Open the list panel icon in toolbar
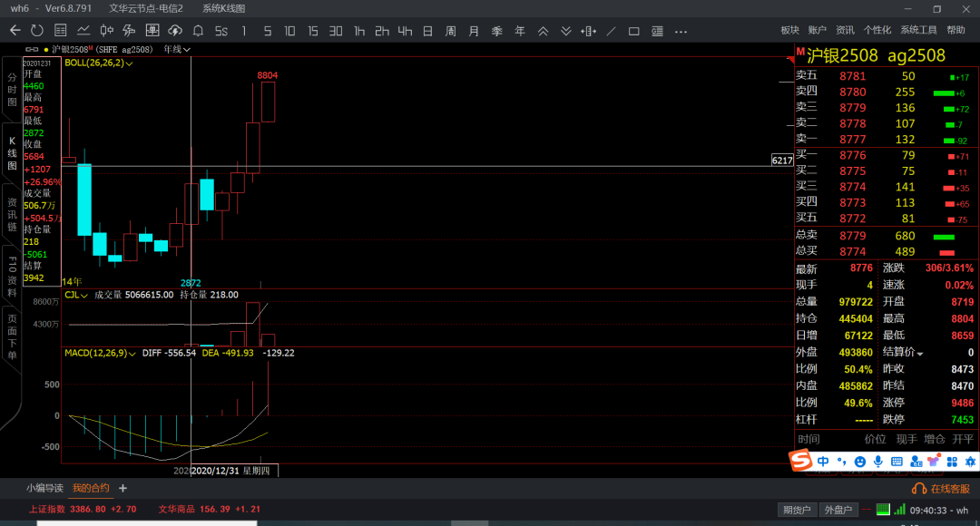The width and height of the screenshot is (980, 526). pos(657,31)
